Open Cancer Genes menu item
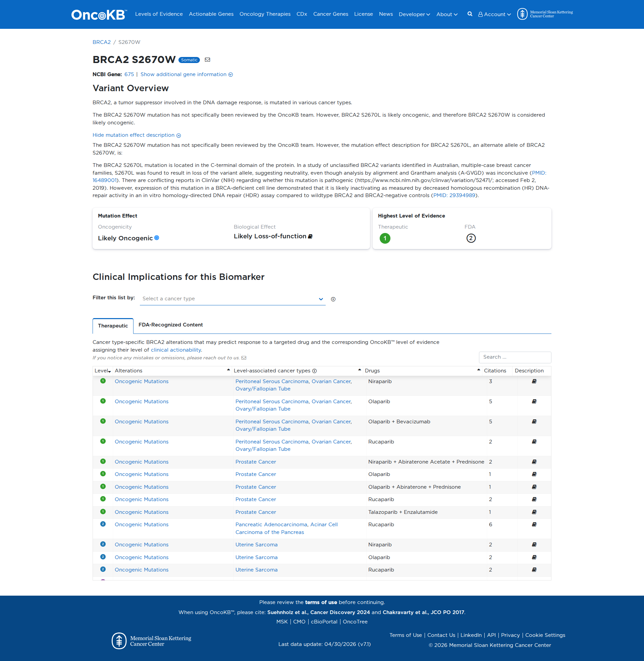The height and width of the screenshot is (661, 644). click(x=330, y=14)
